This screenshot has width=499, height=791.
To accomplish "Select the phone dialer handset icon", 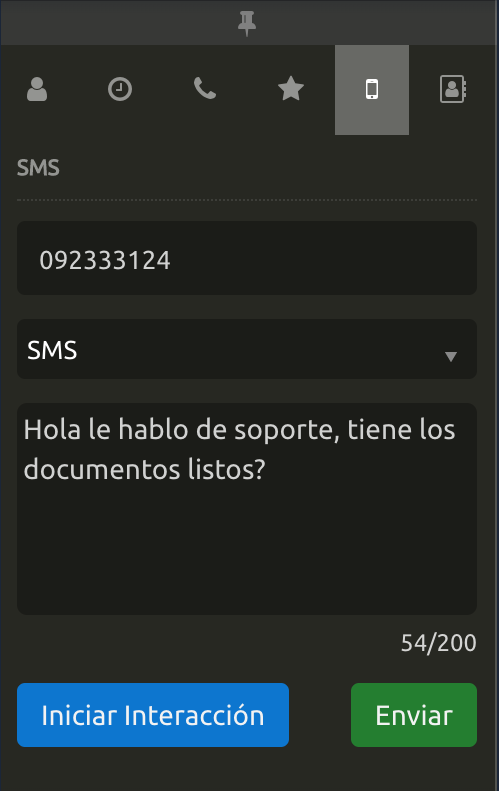I will coord(205,89).
